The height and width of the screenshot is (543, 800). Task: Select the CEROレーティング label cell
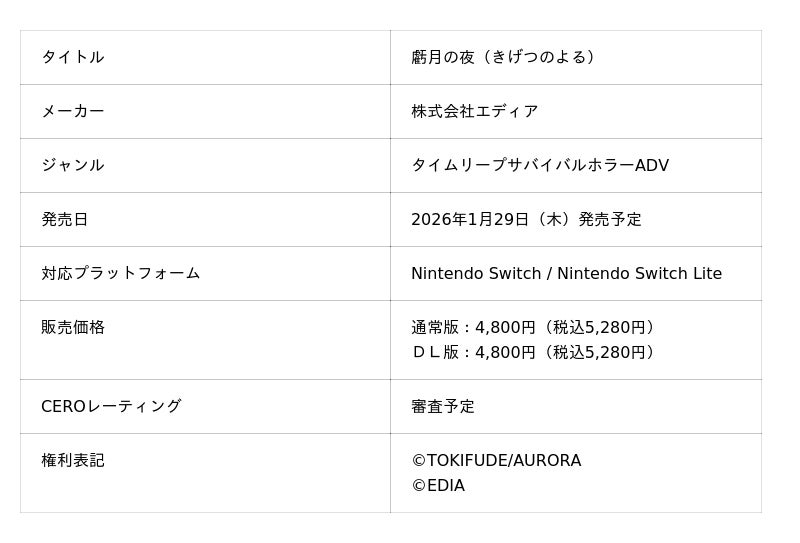(x=111, y=406)
